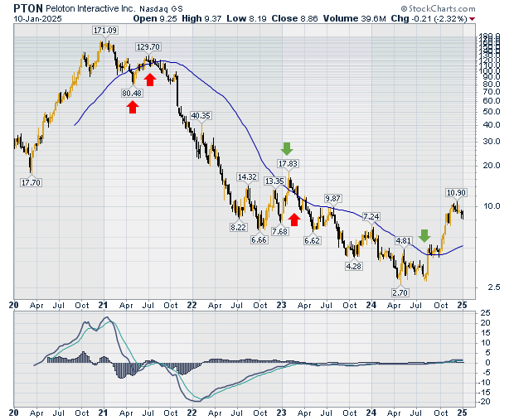The width and height of the screenshot is (514, 420).
Task: Click the green arrow right of the 4.81 label
Action: pyautogui.click(x=424, y=236)
